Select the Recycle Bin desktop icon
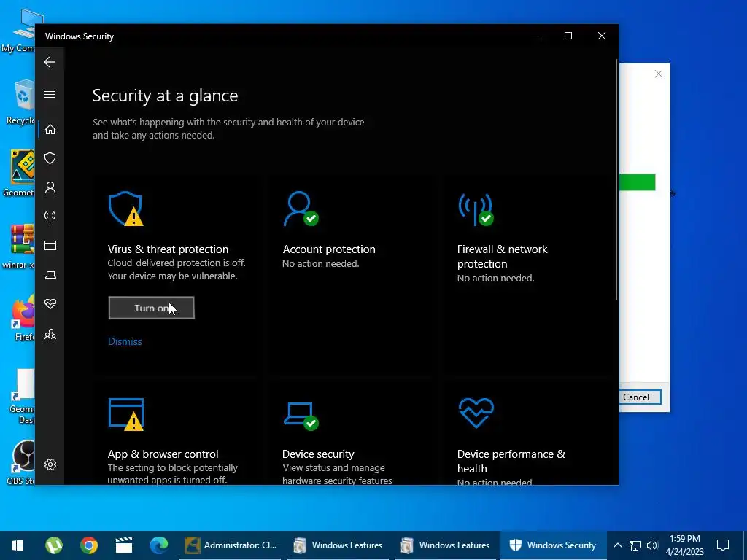Screen dimensions: 747x560 pos(20,102)
